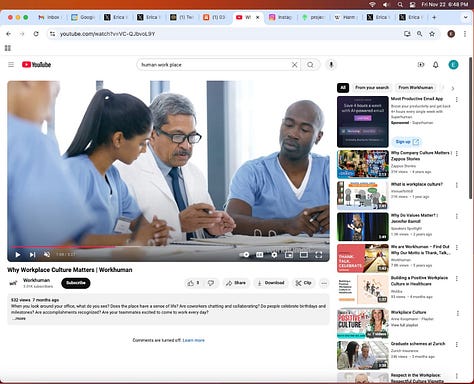
Task: Go back in browser history
Action: (x=9, y=34)
